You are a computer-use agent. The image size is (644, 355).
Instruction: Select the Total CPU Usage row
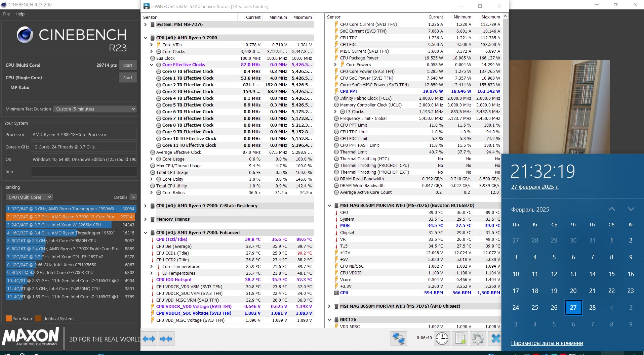[x=231, y=173]
